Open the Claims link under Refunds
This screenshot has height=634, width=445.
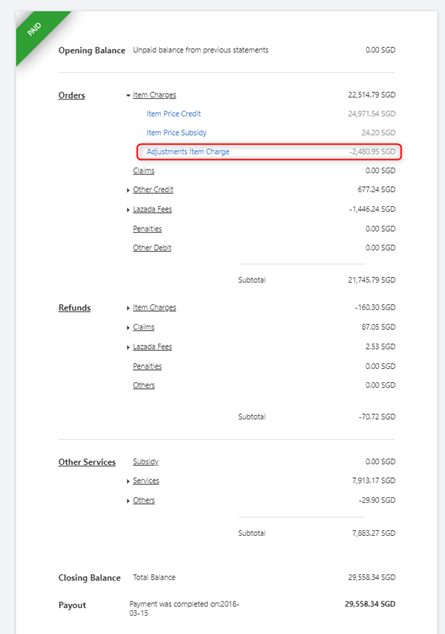[143, 327]
